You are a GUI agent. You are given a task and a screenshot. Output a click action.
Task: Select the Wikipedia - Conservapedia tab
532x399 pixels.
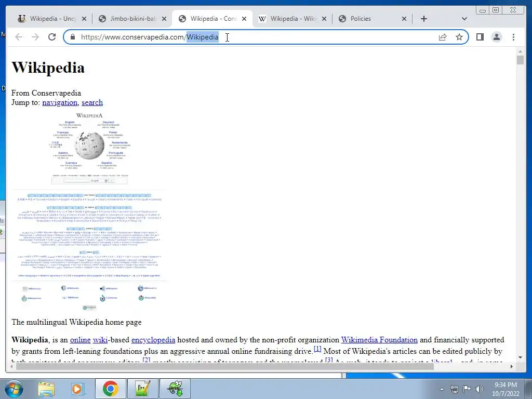click(212, 19)
